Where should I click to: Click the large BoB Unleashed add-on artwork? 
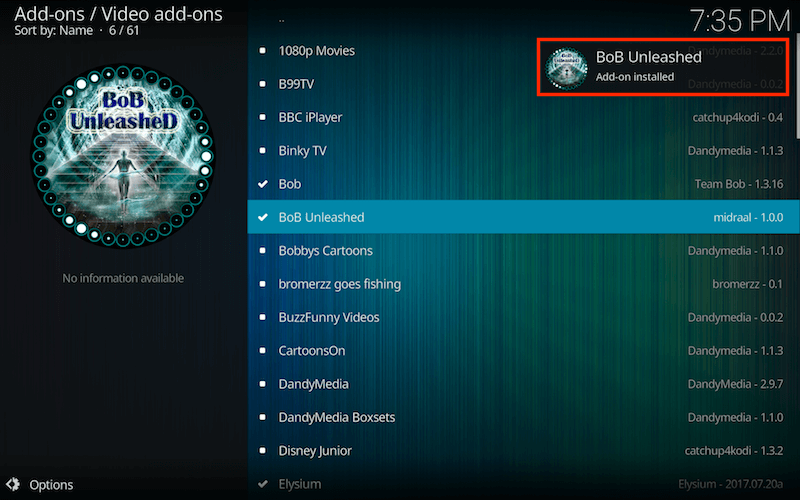point(123,155)
